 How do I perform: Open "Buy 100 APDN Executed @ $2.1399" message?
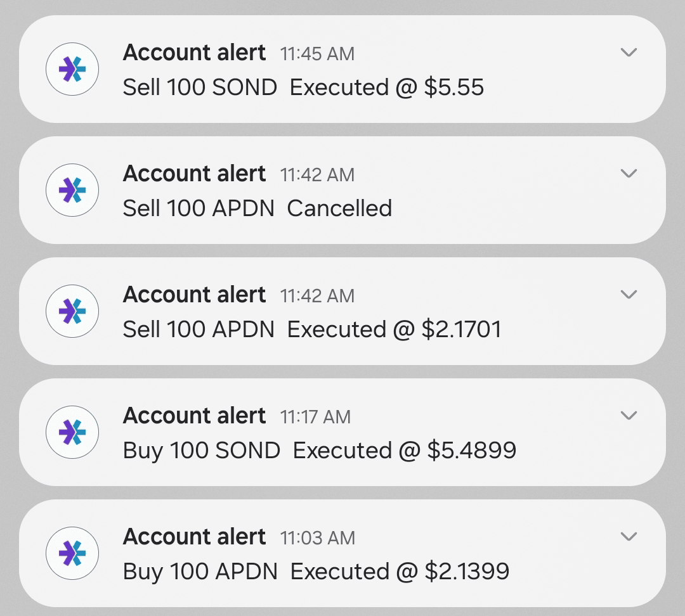point(316,572)
